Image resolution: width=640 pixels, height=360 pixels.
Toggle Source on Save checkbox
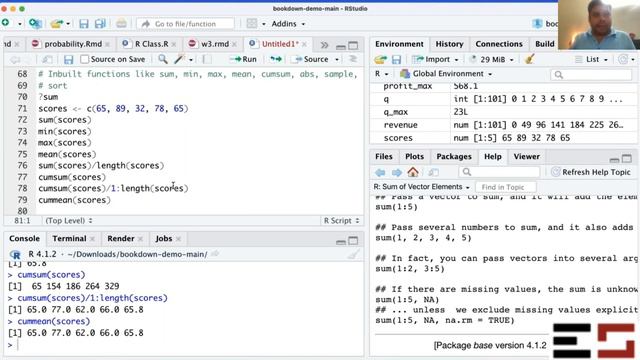click(x=84, y=59)
